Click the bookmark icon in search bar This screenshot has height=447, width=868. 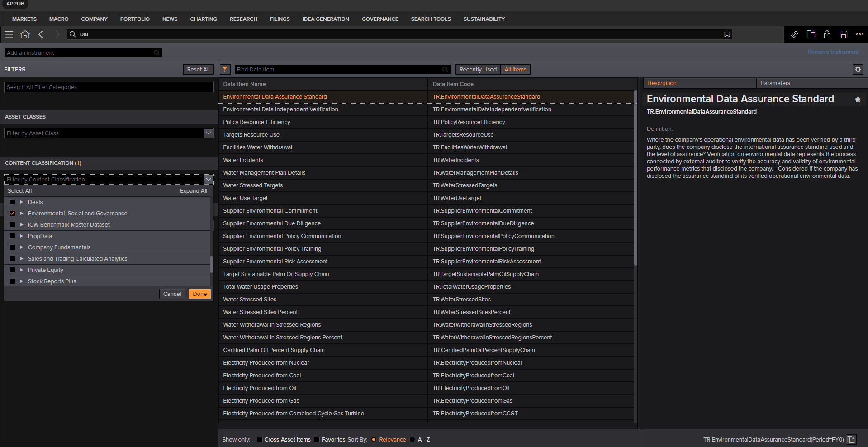(727, 34)
